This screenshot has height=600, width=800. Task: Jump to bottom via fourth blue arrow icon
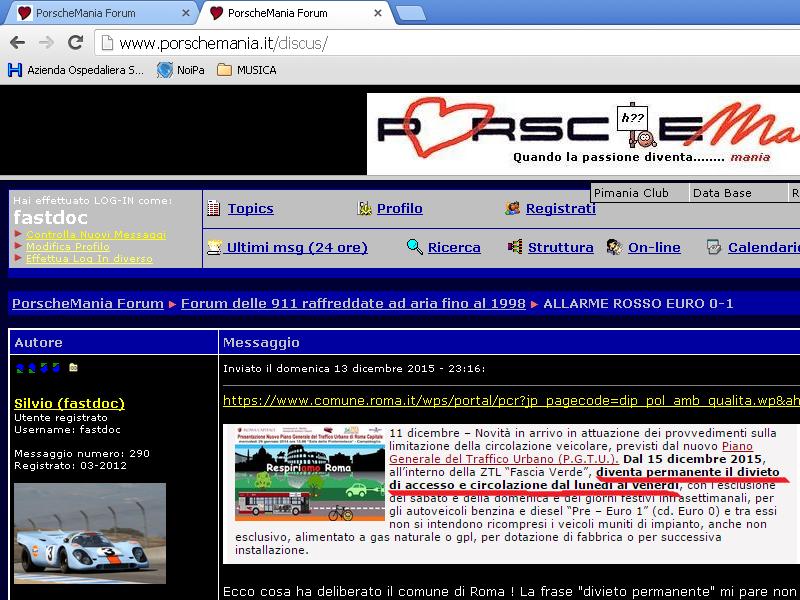point(56,368)
